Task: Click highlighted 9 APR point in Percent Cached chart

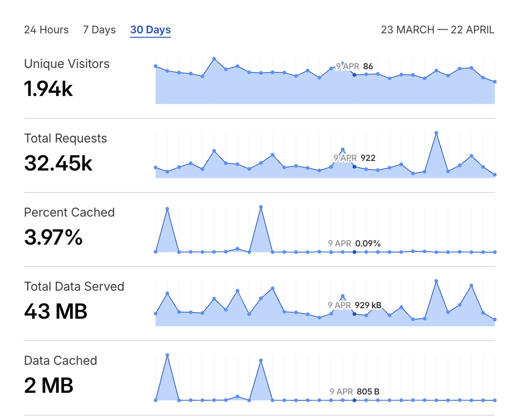Action: 354,252
